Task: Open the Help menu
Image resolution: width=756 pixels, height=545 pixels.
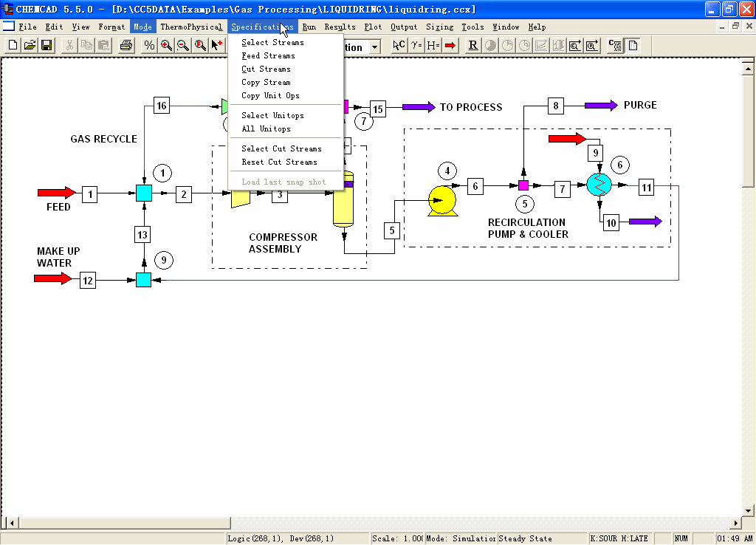Action: (x=537, y=27)
